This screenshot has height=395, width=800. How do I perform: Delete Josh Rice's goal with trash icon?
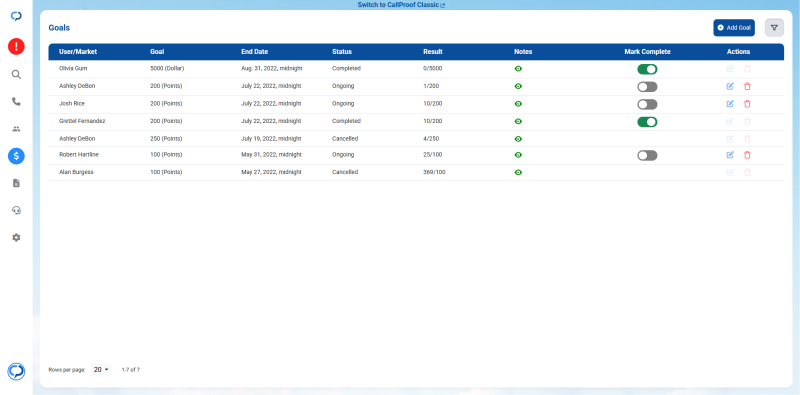pyautogui.click(x=747, y=104)
